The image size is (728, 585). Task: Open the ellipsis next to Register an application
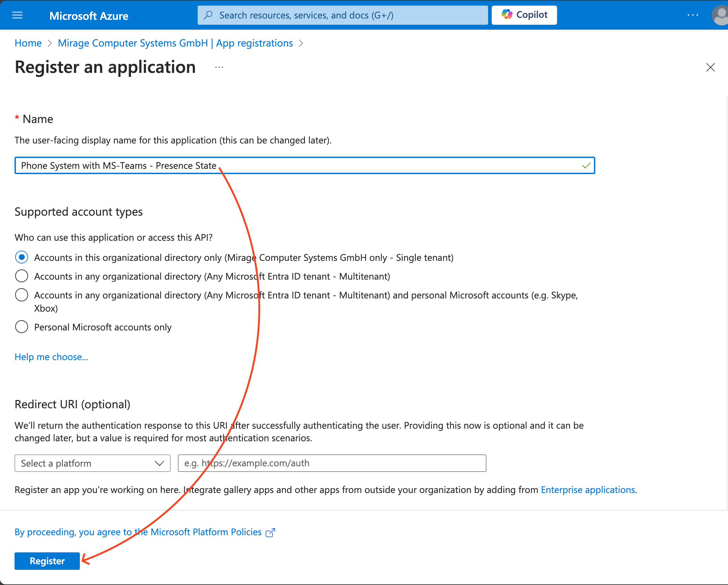219,67
